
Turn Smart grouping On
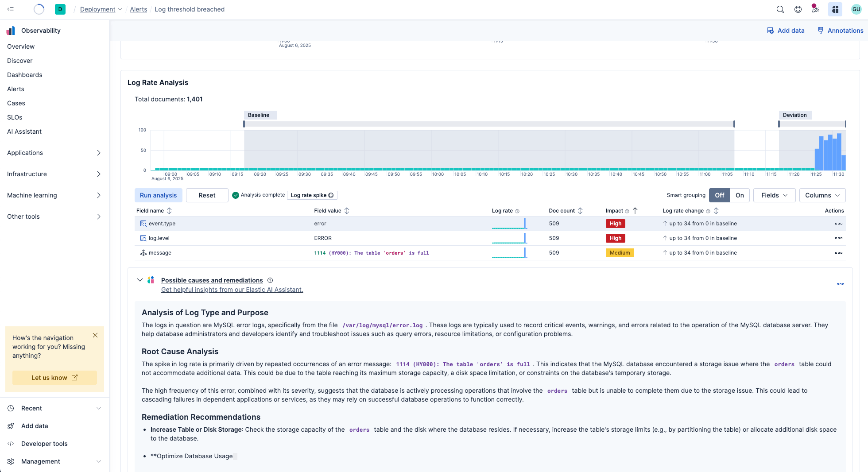[740, 195]
